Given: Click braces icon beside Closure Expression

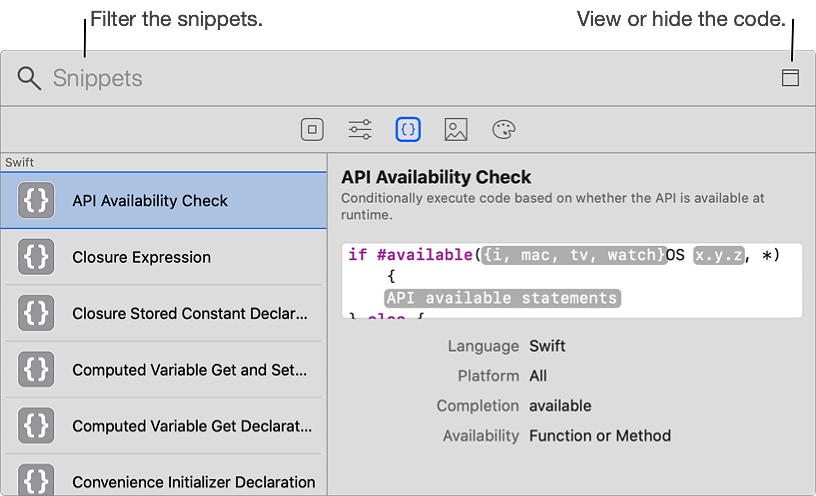Looking at the screenshot, I should [36, 257].
